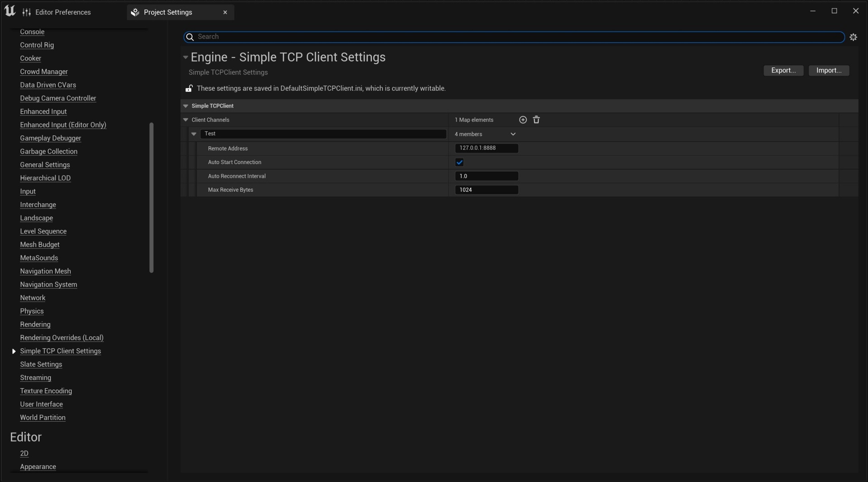Open Rendering settings

tap(35, 325)
